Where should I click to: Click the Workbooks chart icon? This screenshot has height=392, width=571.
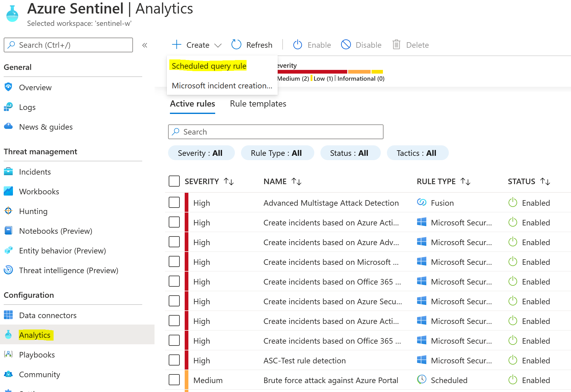8,191
